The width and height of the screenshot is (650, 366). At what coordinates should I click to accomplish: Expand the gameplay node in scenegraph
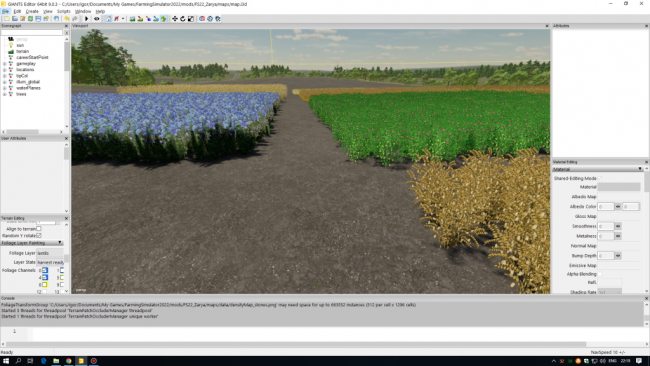point(5,64)
